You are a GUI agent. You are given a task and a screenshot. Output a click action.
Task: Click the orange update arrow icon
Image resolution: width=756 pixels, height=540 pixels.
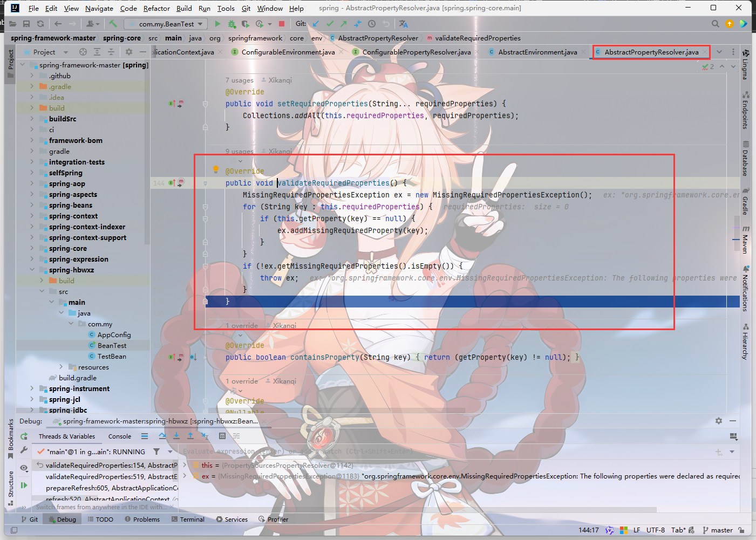pos(730,24)
